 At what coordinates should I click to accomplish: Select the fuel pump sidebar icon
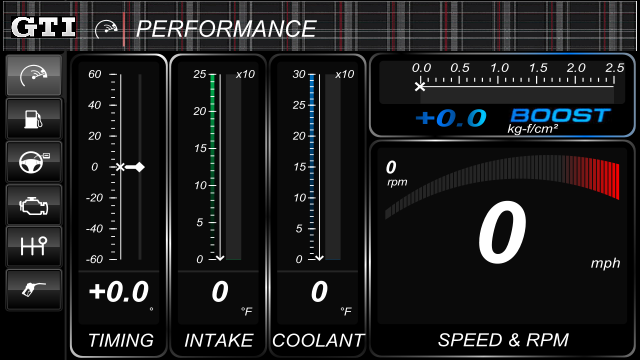(34, 119)
